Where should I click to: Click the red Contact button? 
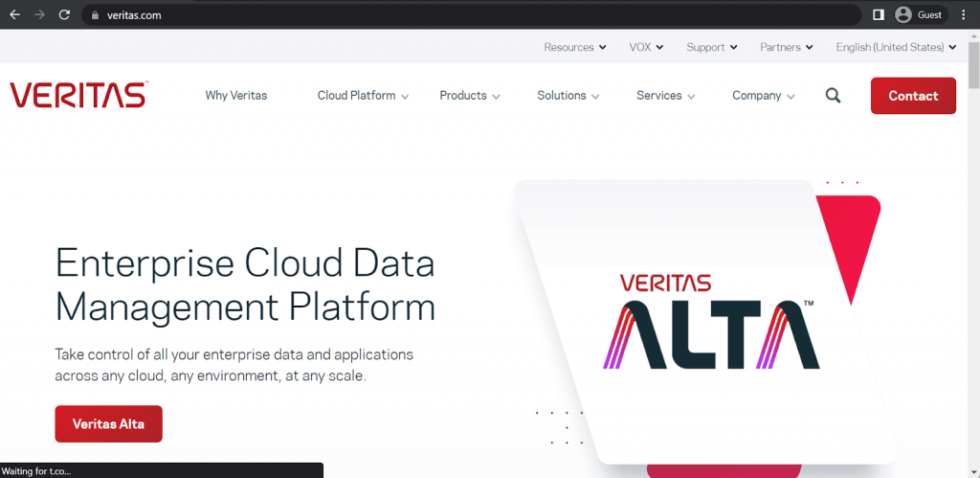(913, 96)
